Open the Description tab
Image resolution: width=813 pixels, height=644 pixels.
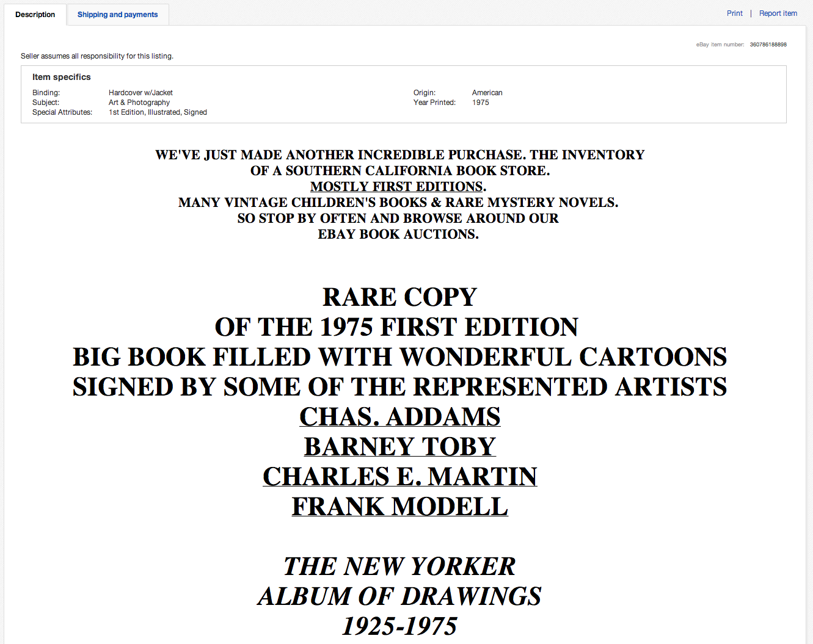35,15
